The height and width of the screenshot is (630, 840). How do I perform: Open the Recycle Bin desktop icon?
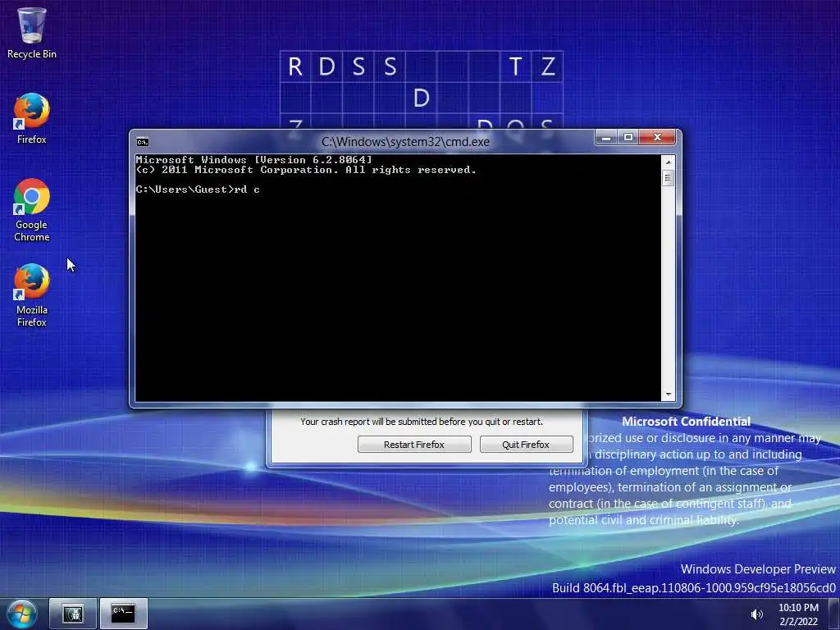pos(32,33)
